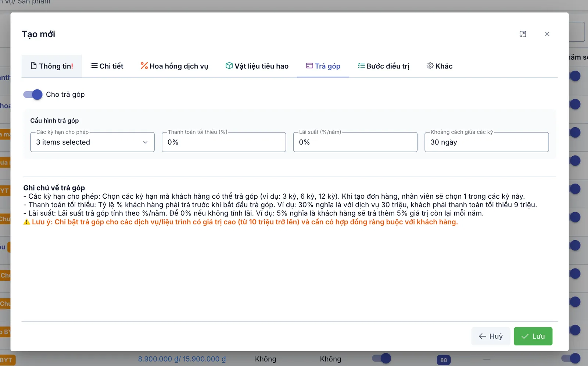The image size is (588, 366).
Task: Open the Các kỳ hạn cho phép dropdown
Action: [x=92, y=142]
